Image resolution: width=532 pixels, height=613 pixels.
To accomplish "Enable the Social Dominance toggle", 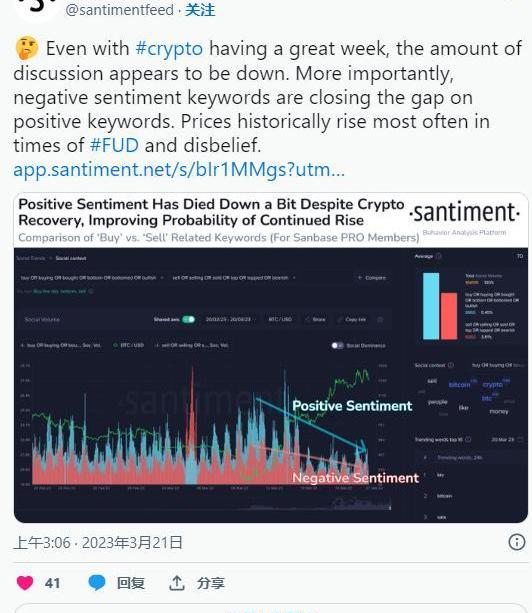I will click(337, 346).
